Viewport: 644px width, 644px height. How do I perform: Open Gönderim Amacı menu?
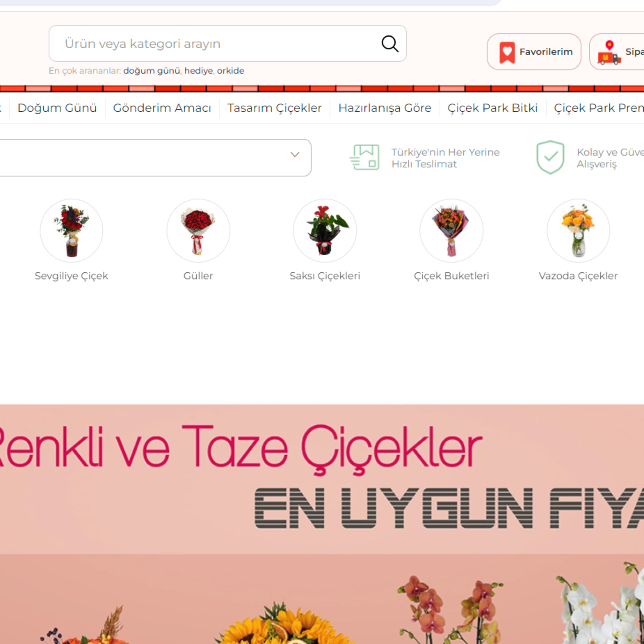coord(162,108)
